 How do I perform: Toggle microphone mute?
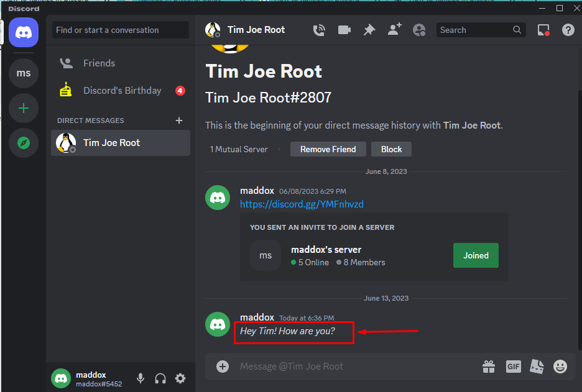141,378
